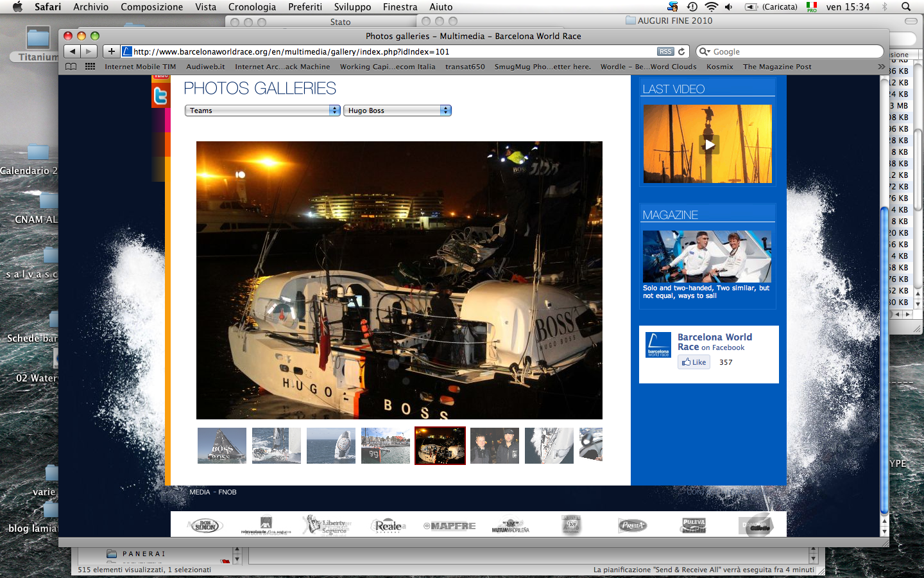The image size is (924, 578).
Task: Open the Teams dropdown
Action: point(262,110)
